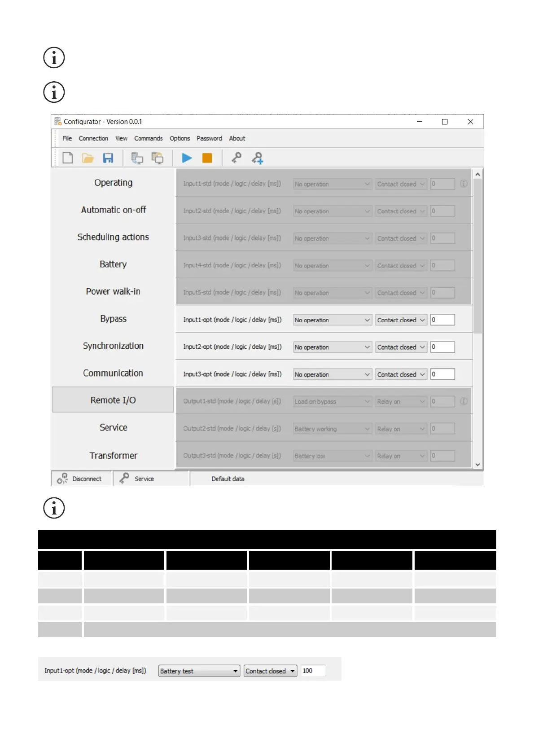Open Contact closed dropdown beside Battery test

(x=271, y=671)
